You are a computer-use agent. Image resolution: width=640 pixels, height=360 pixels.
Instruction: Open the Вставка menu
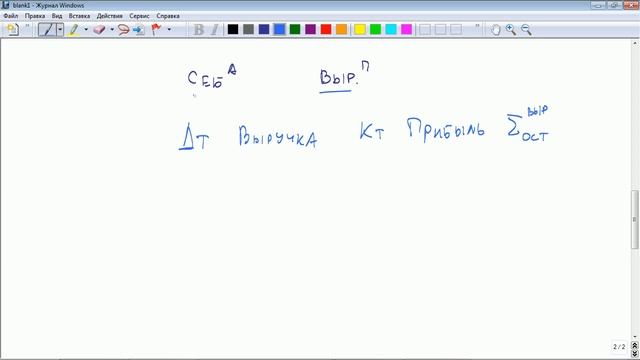coord(79,16)
